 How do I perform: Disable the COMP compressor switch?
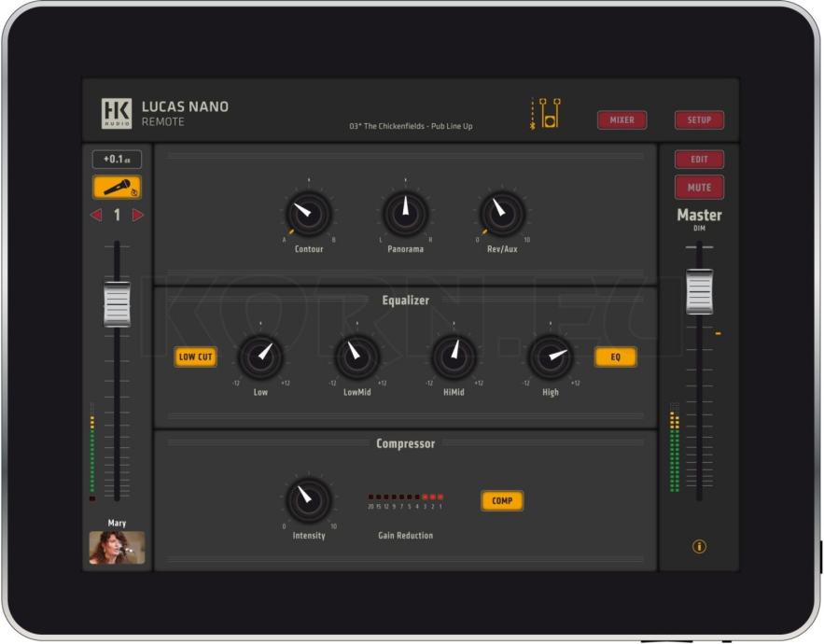(x=502, y=501)
